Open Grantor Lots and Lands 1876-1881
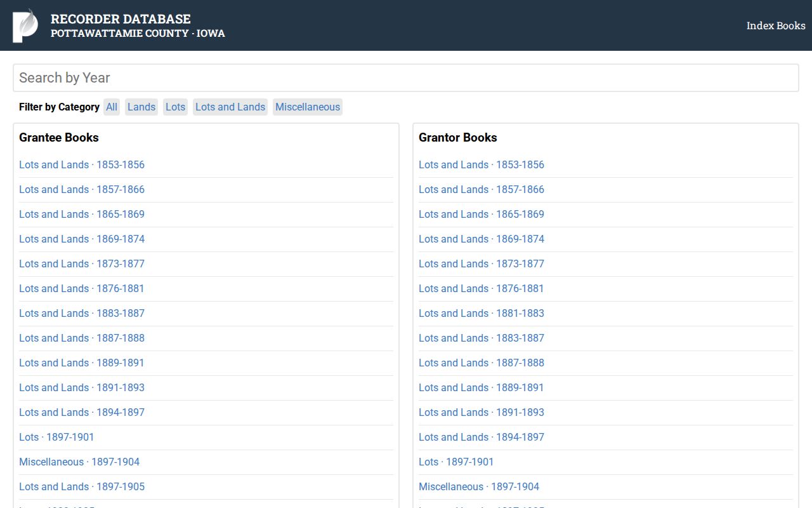This screenshot has height=508, width=812. pos(481,288)
